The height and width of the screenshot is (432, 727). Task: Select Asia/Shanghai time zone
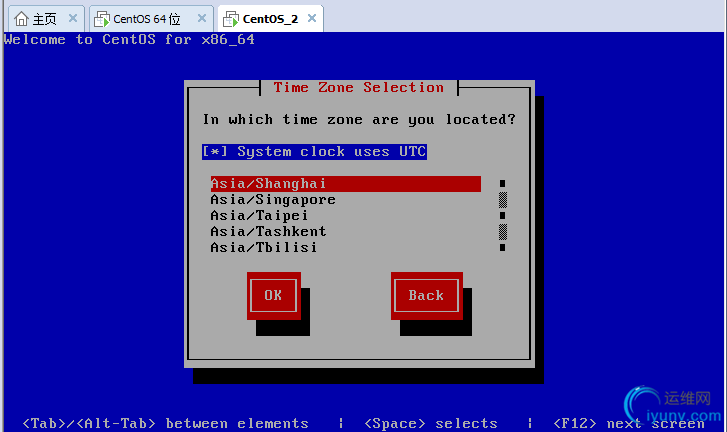tap(345, 184)
